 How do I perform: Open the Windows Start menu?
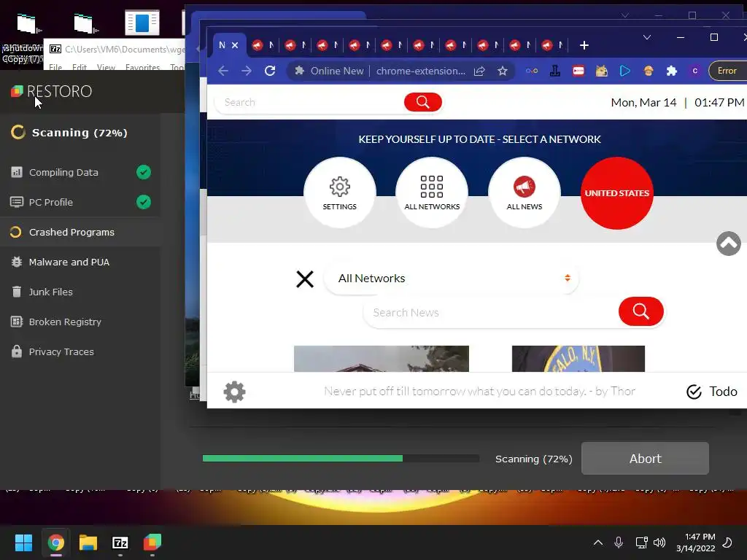click(x=23, y=542)
